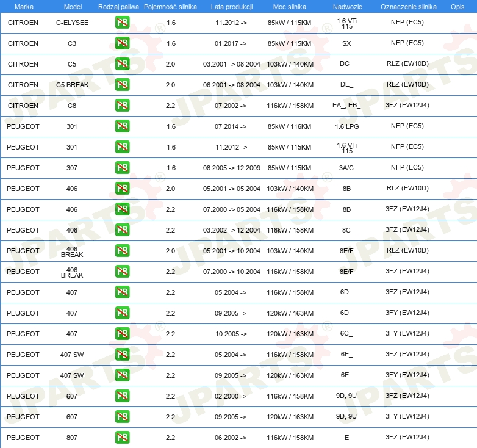477x448 pixels.
Task: Click the E body cell in 807 row
Action: click(346, 438)
